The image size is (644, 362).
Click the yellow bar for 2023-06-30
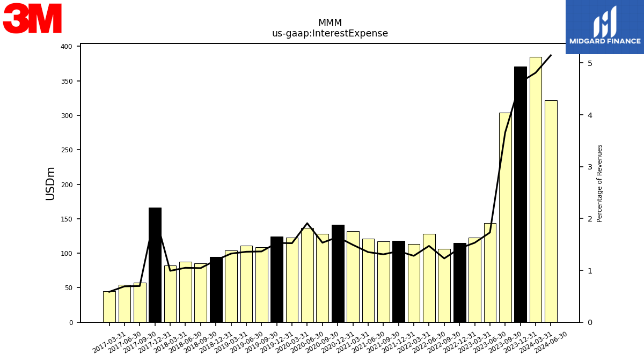[x=490, y=273]
